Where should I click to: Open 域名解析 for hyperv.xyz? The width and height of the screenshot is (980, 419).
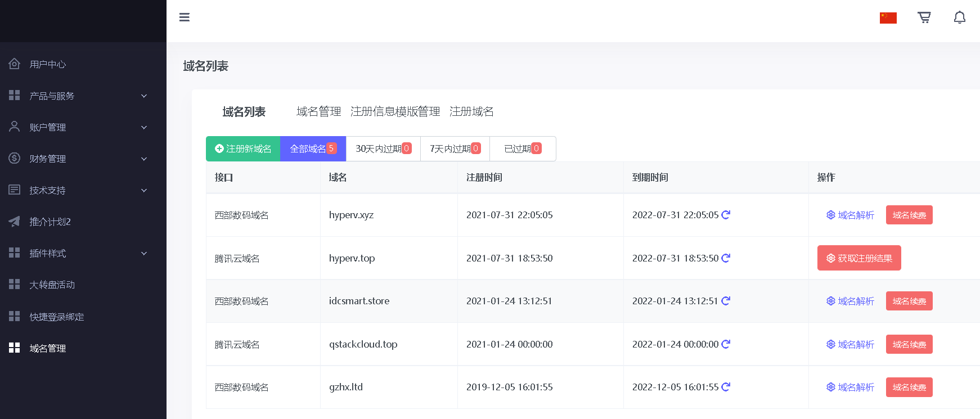(x=850, y=215)
